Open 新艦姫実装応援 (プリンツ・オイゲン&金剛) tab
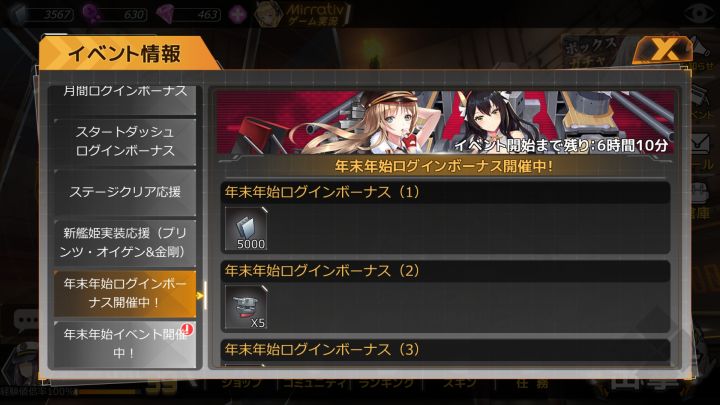 (x=125, y=242)
